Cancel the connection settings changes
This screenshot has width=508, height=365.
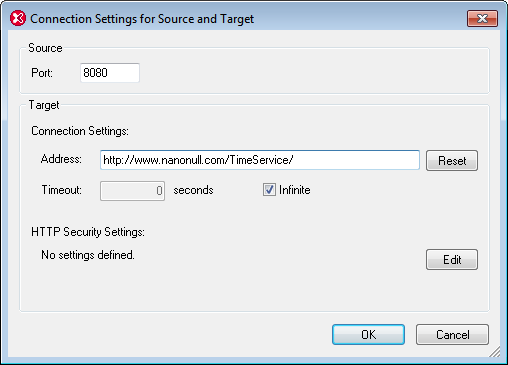[452, 334]
